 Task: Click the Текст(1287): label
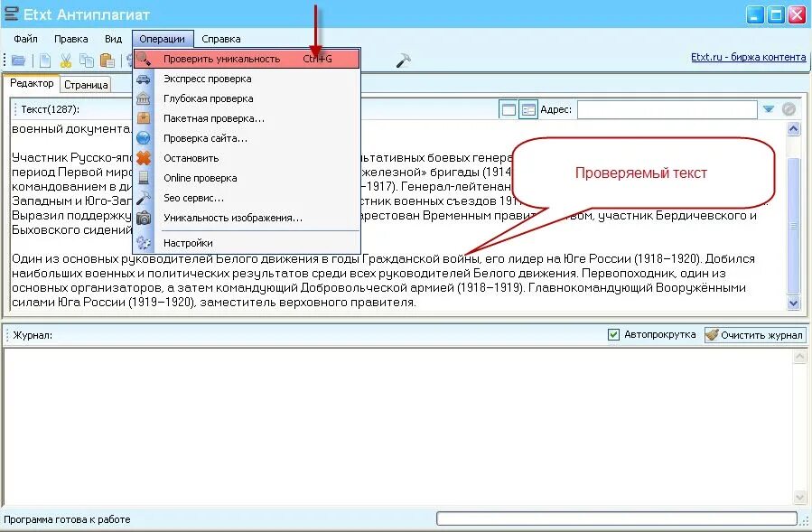[x=51, y=109]
